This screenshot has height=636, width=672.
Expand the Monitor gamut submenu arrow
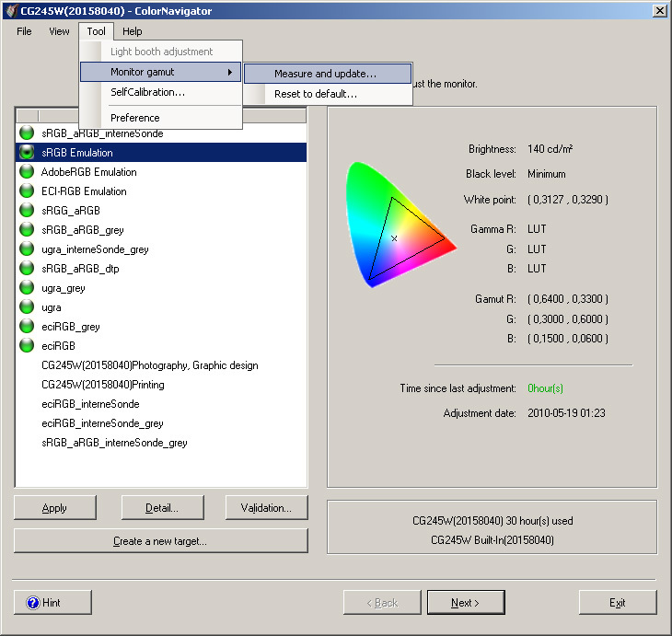tap(230, 72)
